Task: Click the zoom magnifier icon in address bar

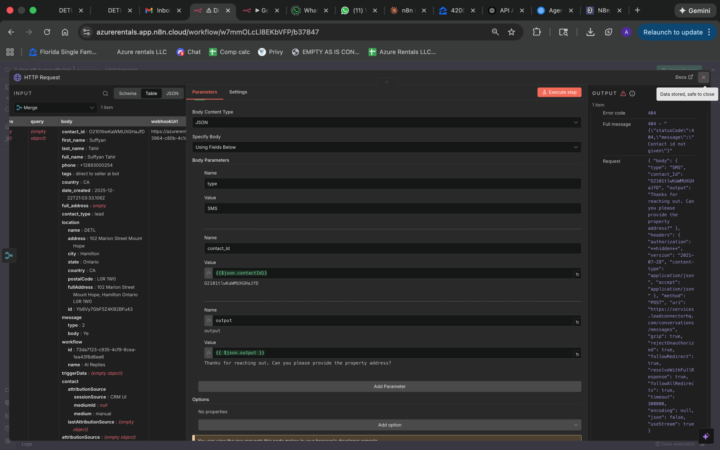Action: point(495,32)
